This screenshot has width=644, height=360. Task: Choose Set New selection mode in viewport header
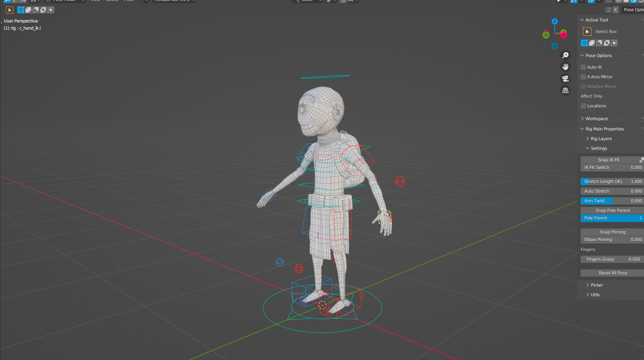click(21, 10)
